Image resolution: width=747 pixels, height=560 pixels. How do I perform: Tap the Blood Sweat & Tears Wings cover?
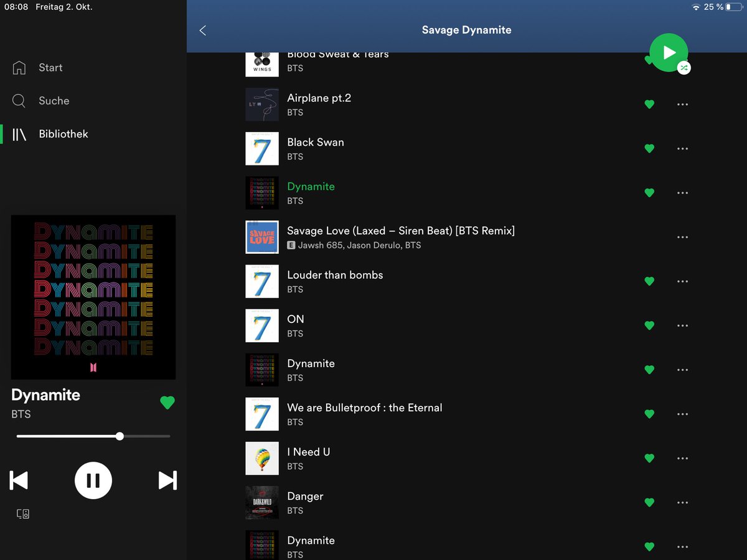tap(262, 64)
